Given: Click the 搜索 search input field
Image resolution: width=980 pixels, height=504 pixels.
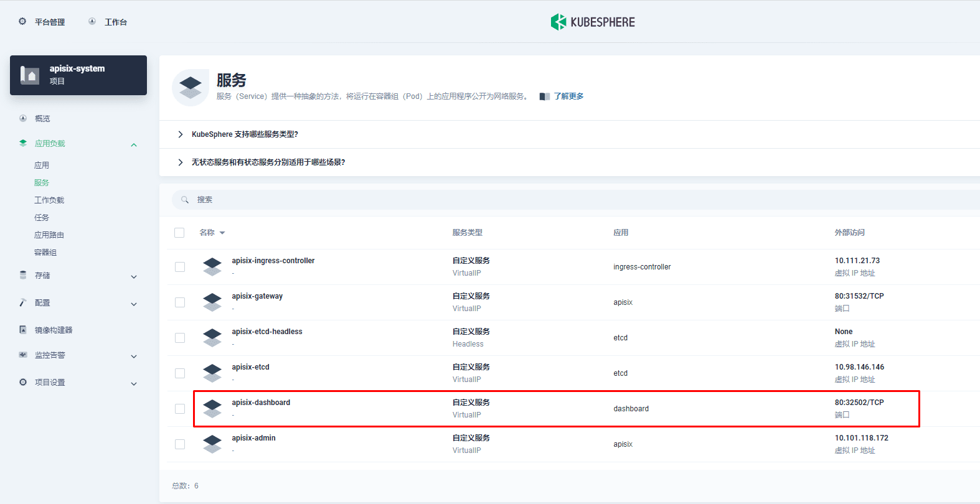Looking at the screenshot, I should [575, 200].
